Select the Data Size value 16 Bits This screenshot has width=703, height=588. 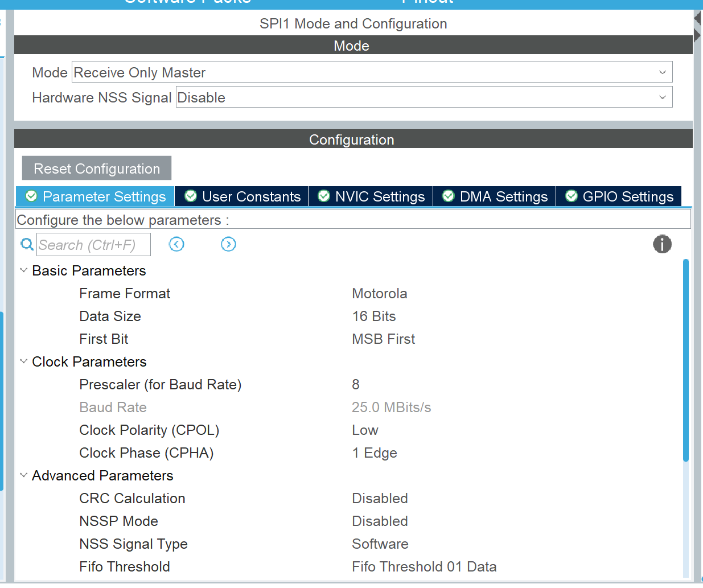pyautogui.click(x=374, y=316)
